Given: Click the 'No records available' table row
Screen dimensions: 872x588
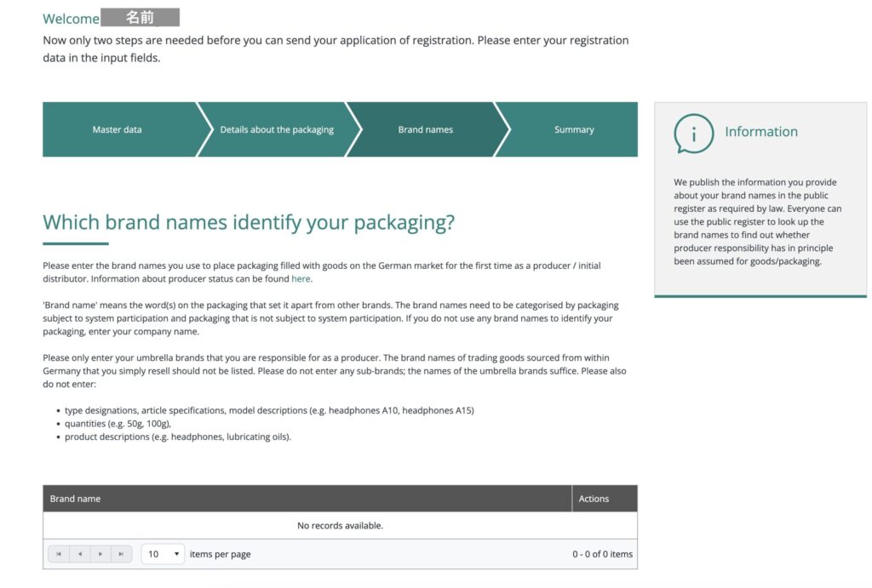Looking at the screenshot, I should pos(340,526).
